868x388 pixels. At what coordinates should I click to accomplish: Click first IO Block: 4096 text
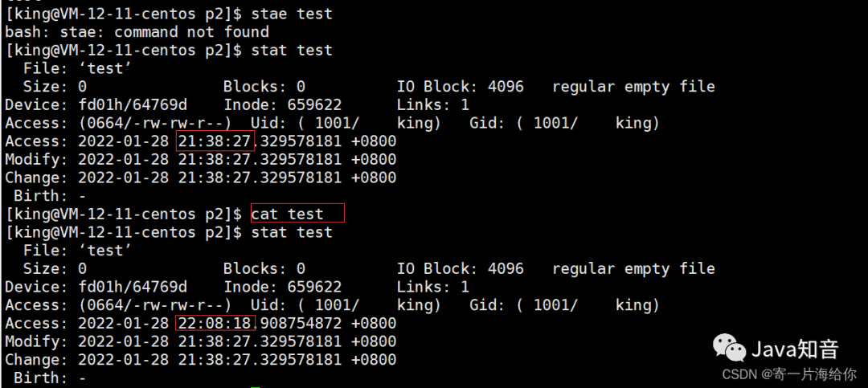point(460,86)
